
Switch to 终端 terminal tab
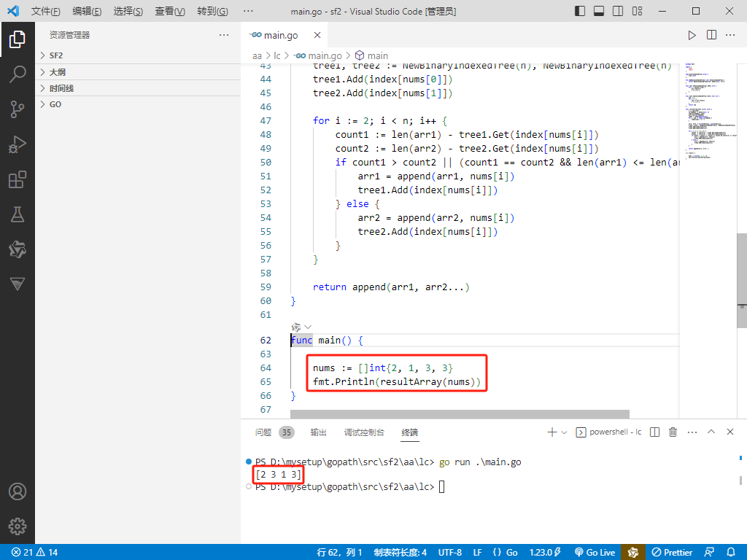click(x=410, y=432)
